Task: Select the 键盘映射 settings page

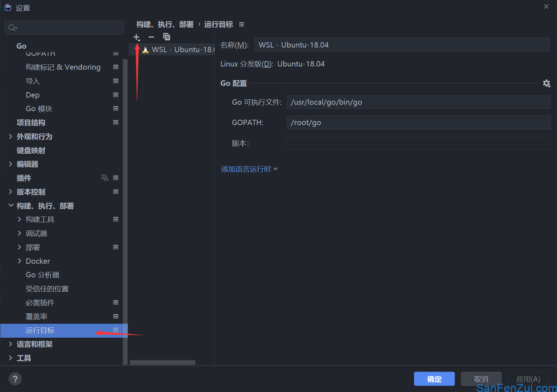Action: 31,150
